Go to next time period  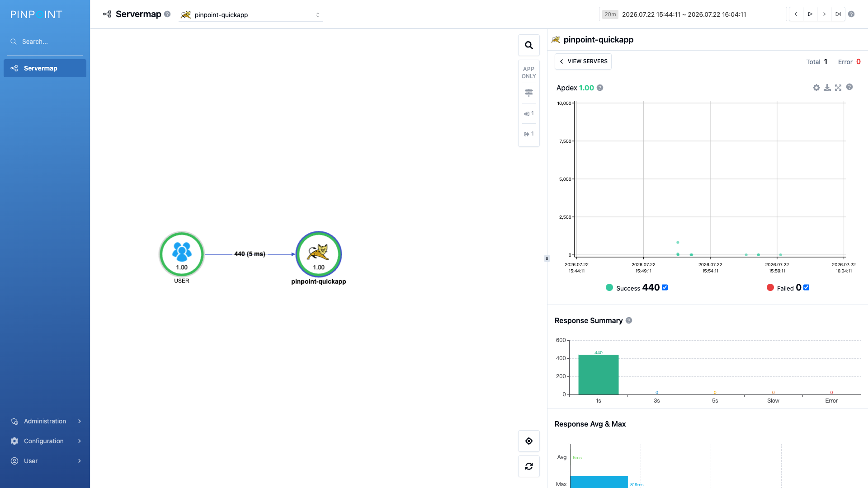tap(824, 14)
